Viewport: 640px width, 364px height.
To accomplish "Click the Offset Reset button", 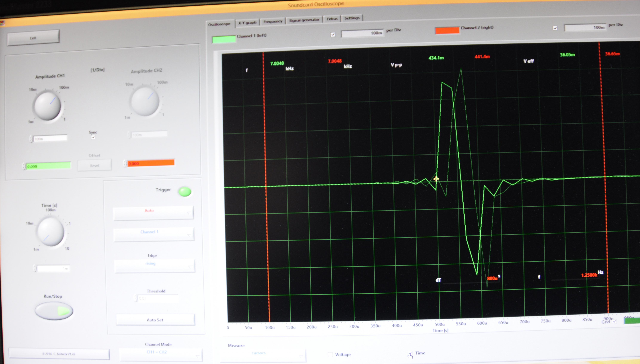I will (95, 166).
